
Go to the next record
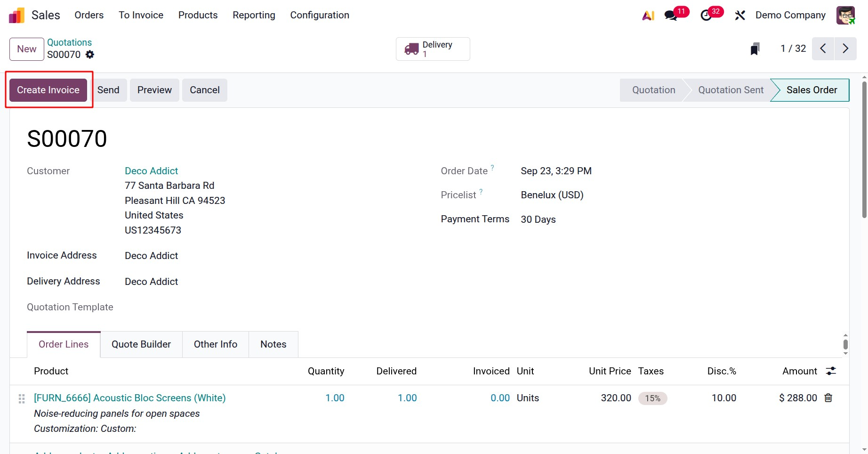pos(845,49)
